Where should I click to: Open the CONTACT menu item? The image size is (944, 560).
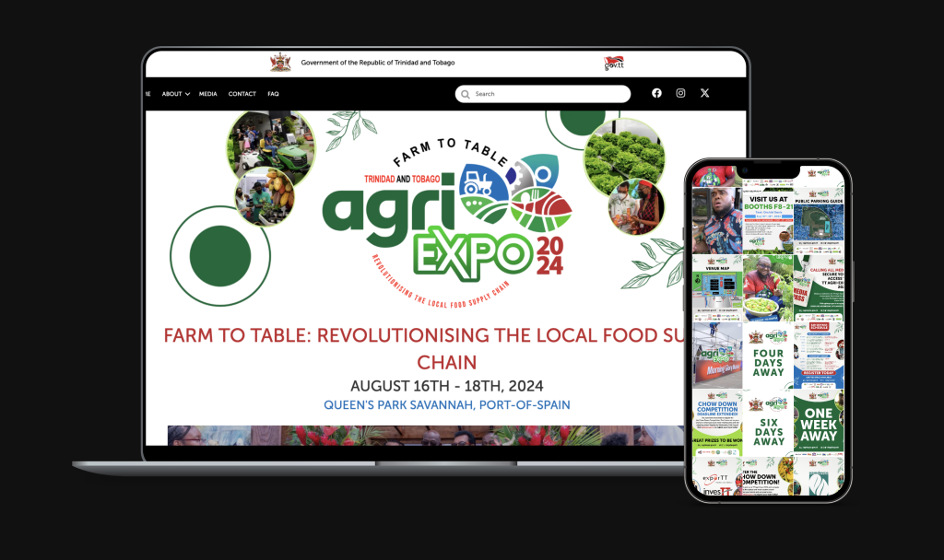[242, 94]
